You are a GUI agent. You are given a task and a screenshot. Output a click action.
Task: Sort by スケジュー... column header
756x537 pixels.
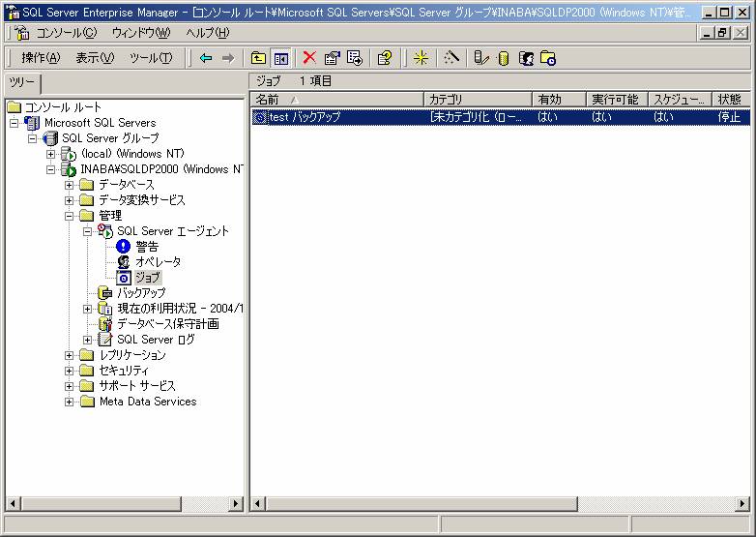[x=680, y=100]
